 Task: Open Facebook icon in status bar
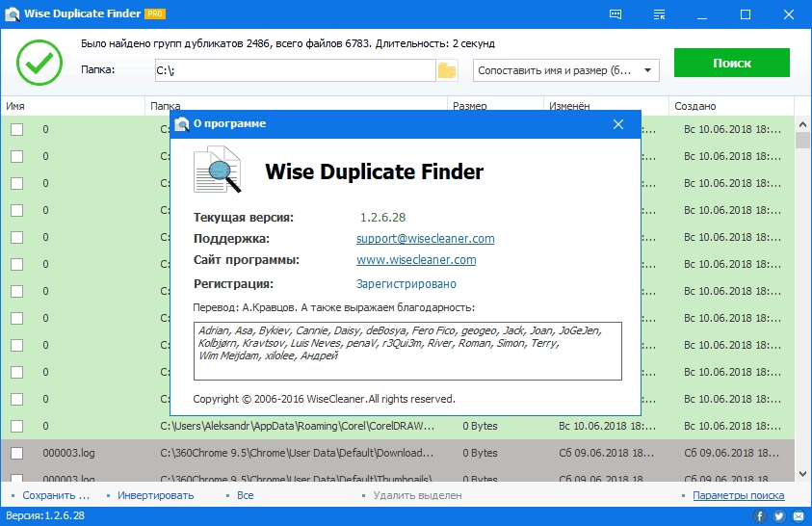click(x=760, y=515)
